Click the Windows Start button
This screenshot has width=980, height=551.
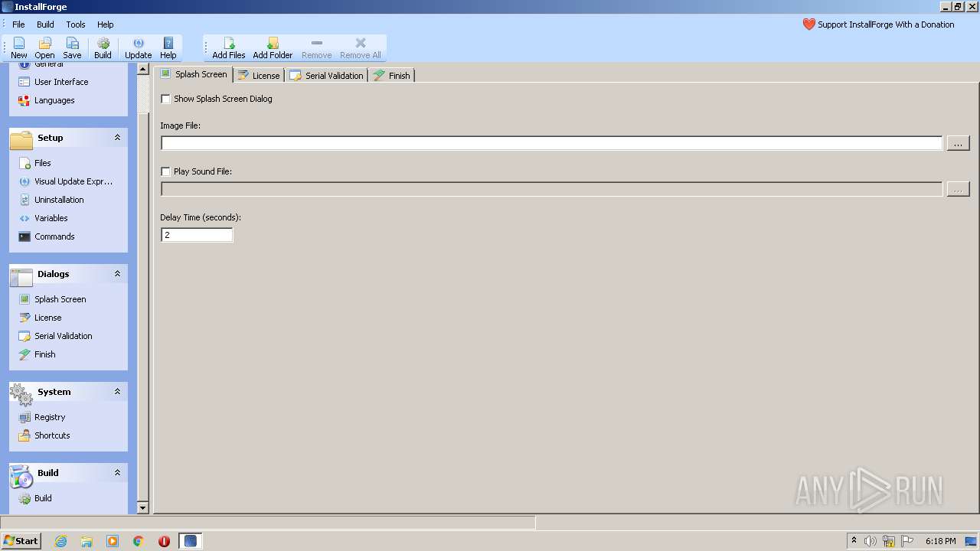[x=21, y=540]
